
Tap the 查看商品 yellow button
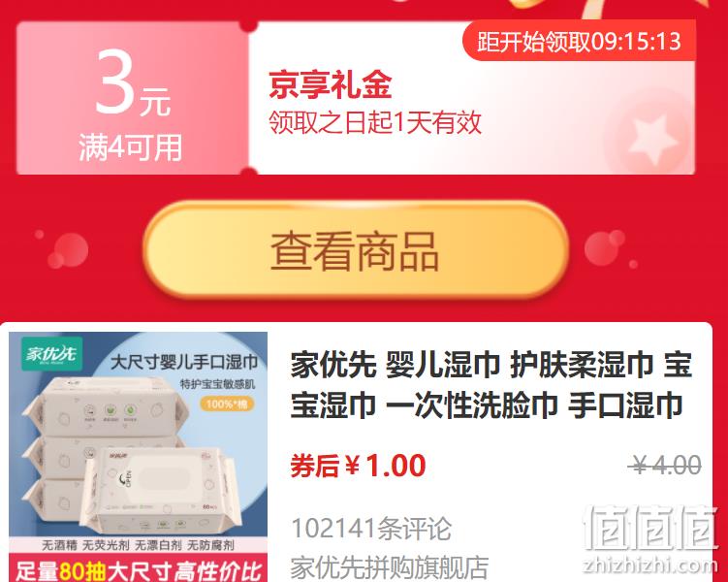click(356, 250)
